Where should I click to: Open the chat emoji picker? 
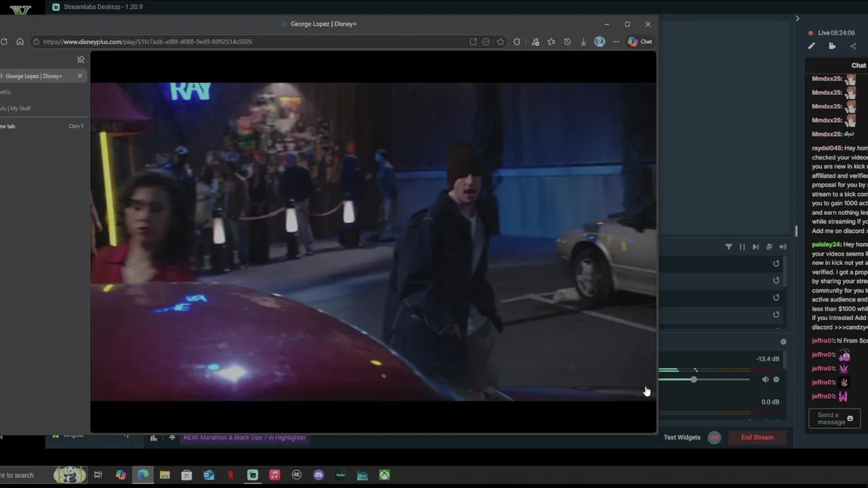[x=850, y=419]
